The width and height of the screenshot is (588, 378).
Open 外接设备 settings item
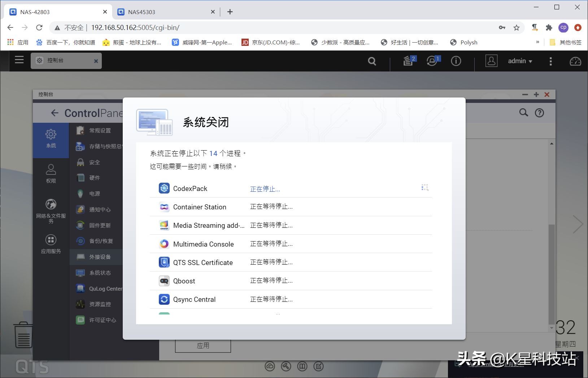click(x=100, y=257)
